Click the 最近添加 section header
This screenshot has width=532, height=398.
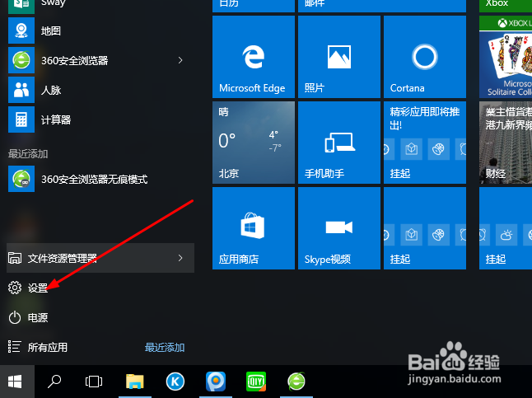28,154
